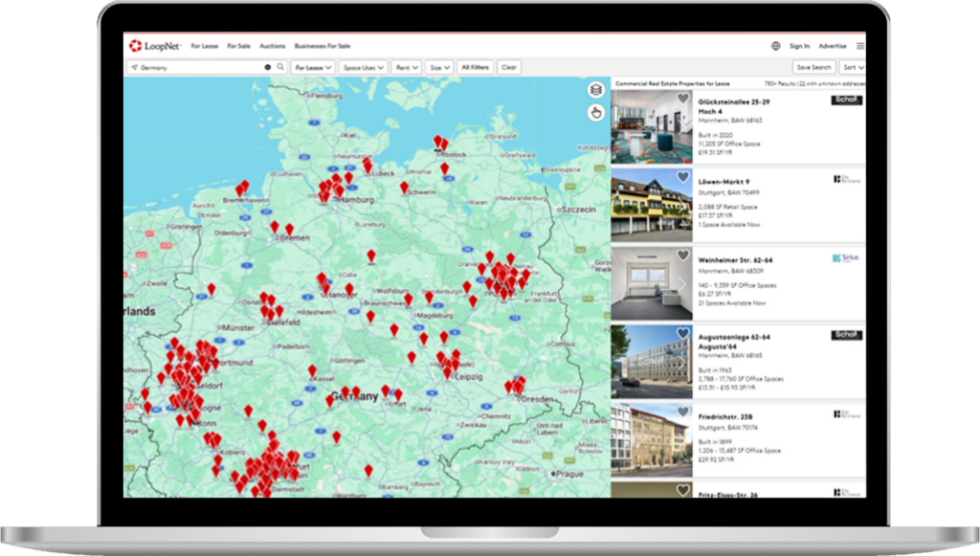Toggle the heart on Löwen-Markt 9
Viewport: 980px width, 556px height.
683,177
